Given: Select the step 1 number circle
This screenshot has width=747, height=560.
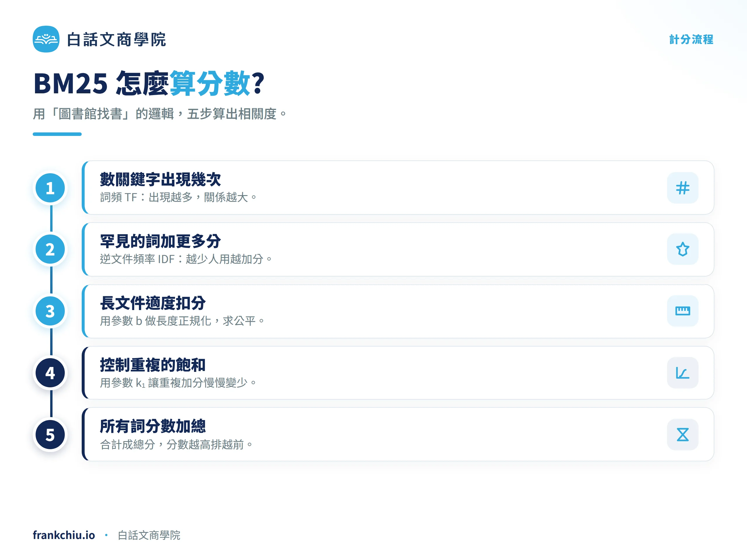Looking at the screenshot, I should click(x=50, y=188).
